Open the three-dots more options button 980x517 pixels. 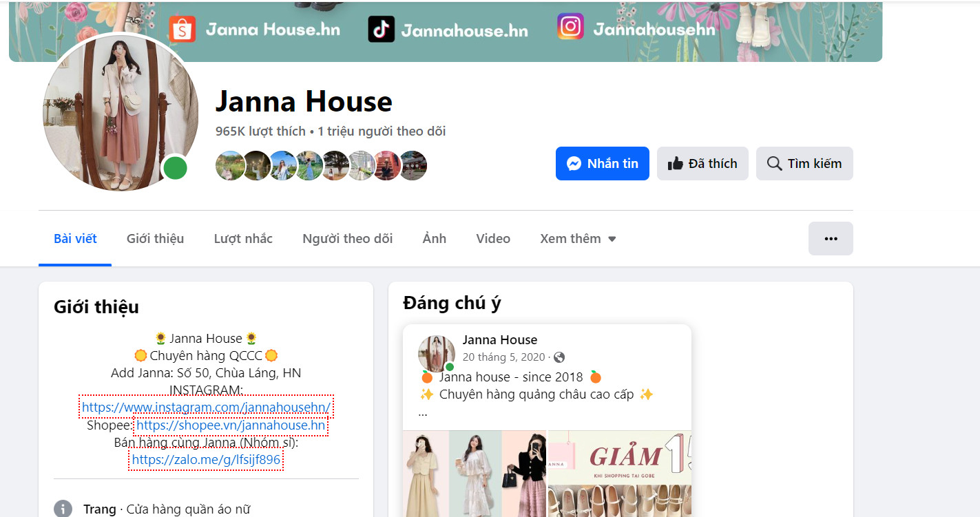tap(831, 238)
